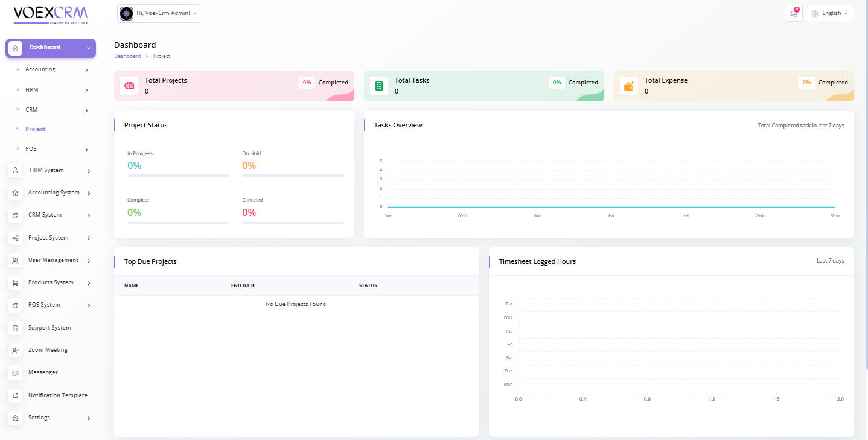Open Support System headset icon
Image resolution: width=868 pixels, height=440 pixels.
tap(16, 328)
